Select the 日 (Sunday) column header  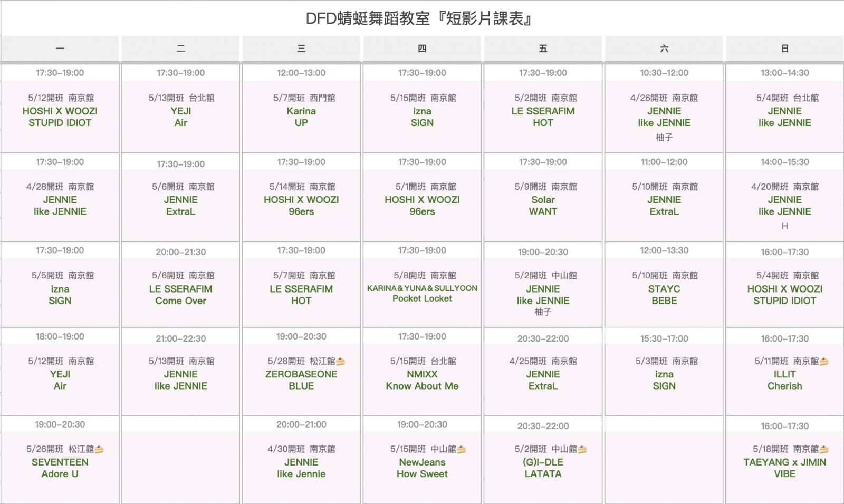tap(785, 49)
